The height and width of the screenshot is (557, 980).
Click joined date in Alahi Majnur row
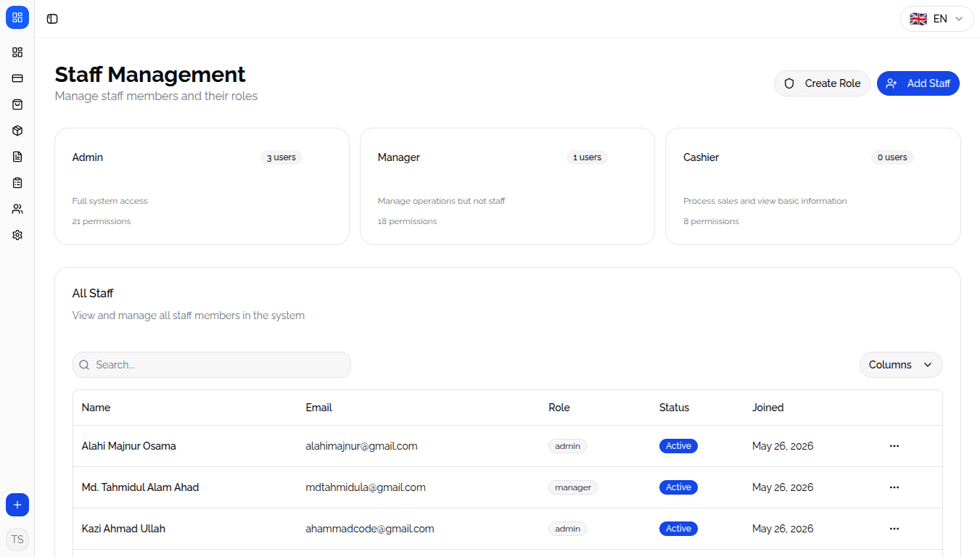click(x=783, y=446)
